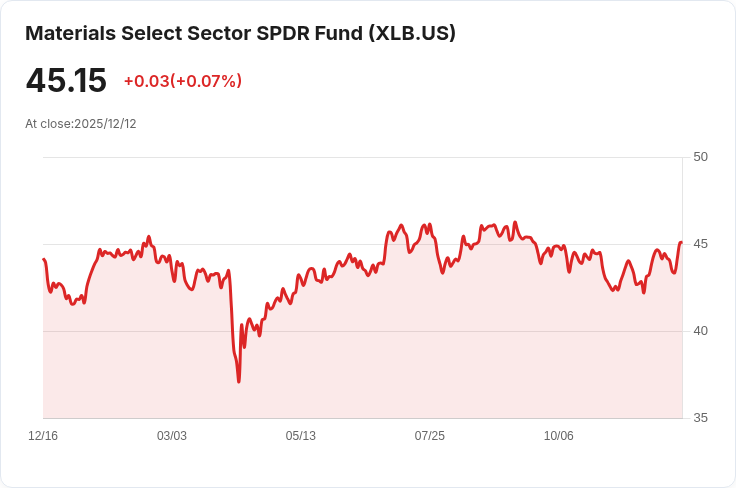Click the 10/06 date axis label

[x=559, y=436]
